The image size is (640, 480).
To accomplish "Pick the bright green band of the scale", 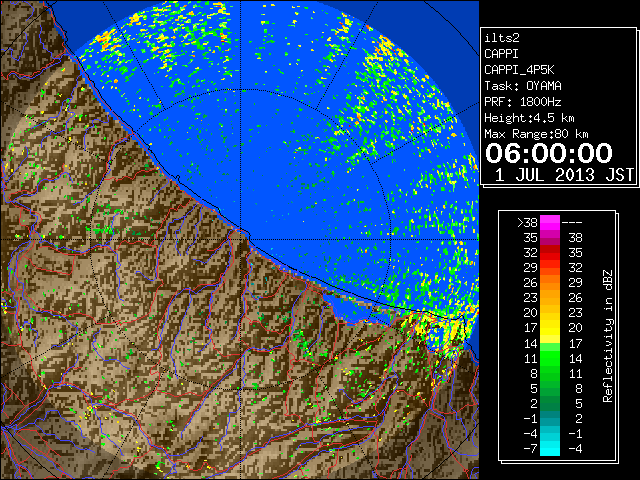I will (550, 358).
